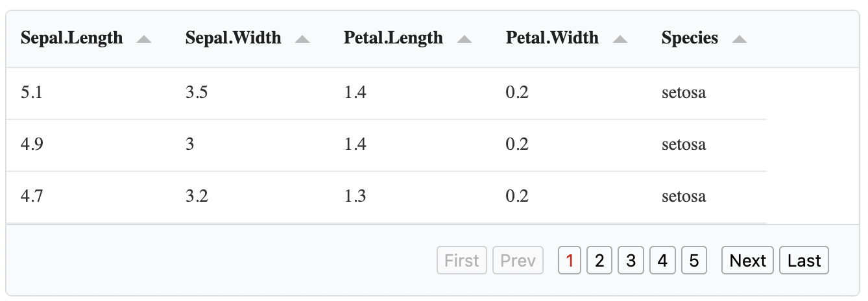This screenshot has height=301, width=868.
Task: Click the Species sort arrow icon
Action: (x=739, y=40)
